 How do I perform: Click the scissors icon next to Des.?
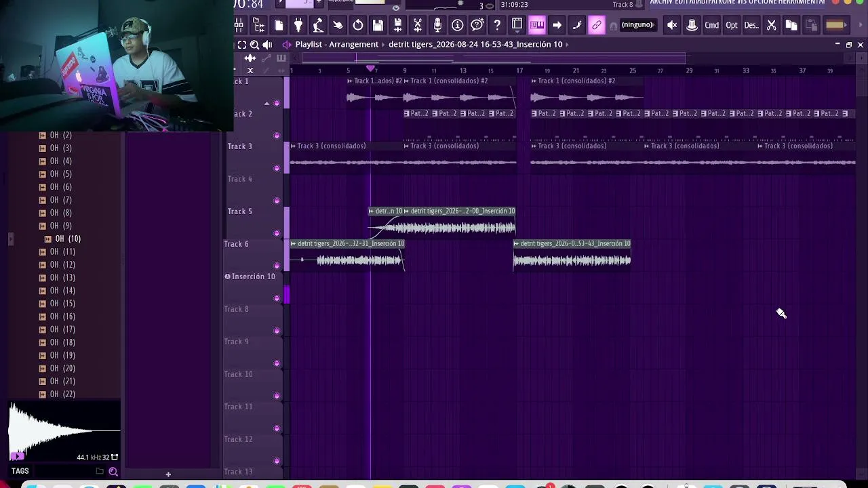771,26
